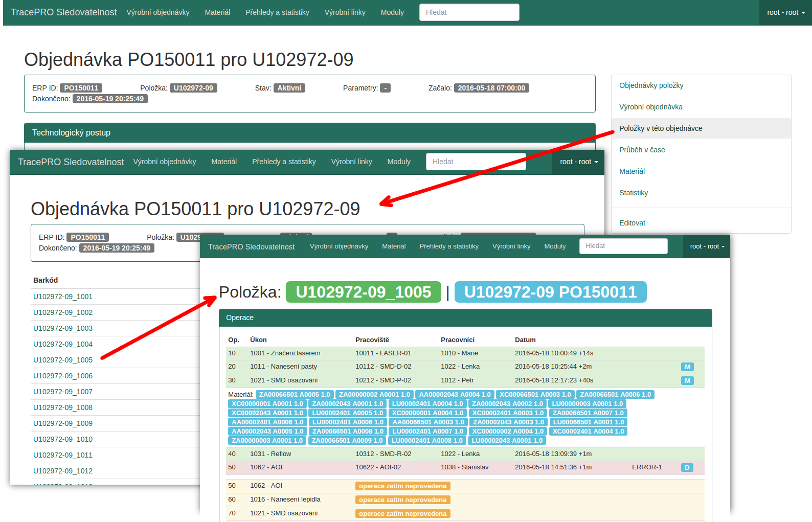This screenshot has height=522, width=812.
Task: Open Výrobní linky in top navbar
Action: (x=345, y=12)
